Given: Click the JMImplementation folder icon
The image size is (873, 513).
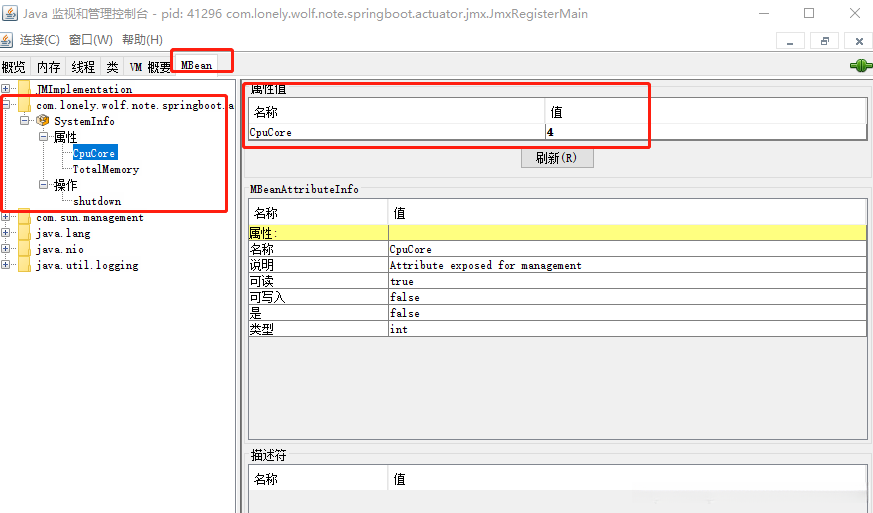Looking at the screenshot, I should click(24, 88).
